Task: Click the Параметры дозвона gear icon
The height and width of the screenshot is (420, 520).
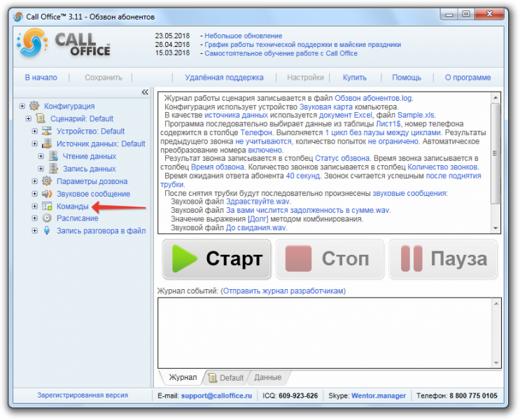Action: tap(47, 181)
